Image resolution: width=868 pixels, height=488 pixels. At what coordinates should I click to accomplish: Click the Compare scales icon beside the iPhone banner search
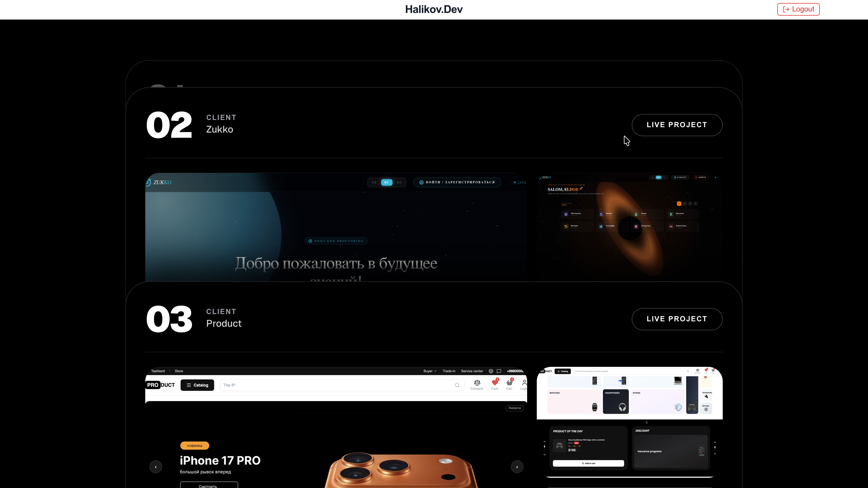click(x=477, y=383)
